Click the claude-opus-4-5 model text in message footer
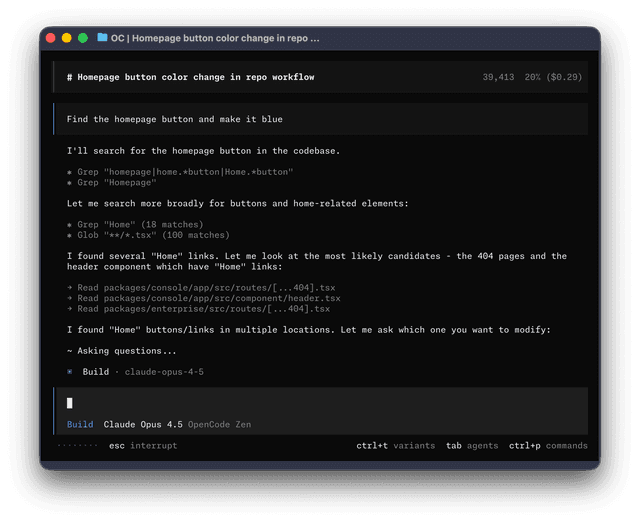Image resolution: width=640 pixels, height=522 pixels. point(164,372)
